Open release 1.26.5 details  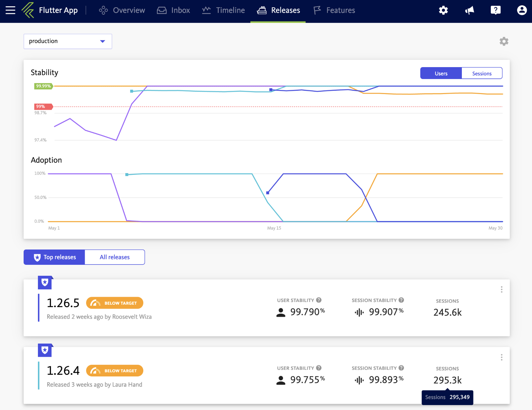tap(63, 303)
